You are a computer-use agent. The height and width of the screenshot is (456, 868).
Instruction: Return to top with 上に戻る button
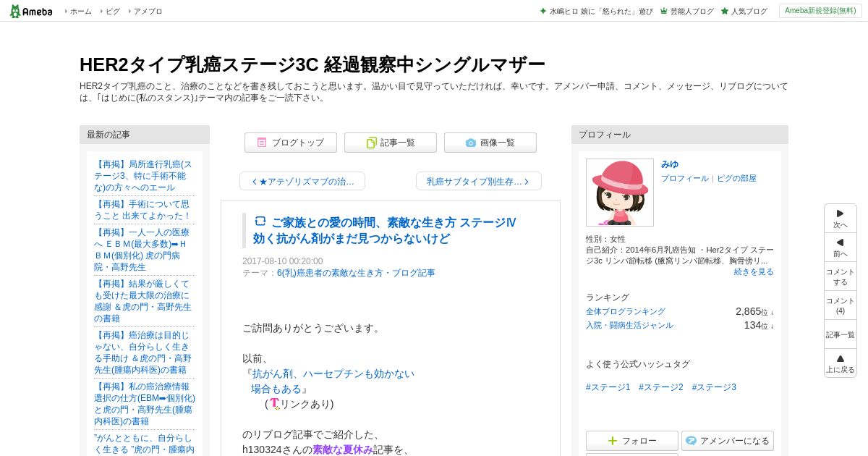point(841,363)
